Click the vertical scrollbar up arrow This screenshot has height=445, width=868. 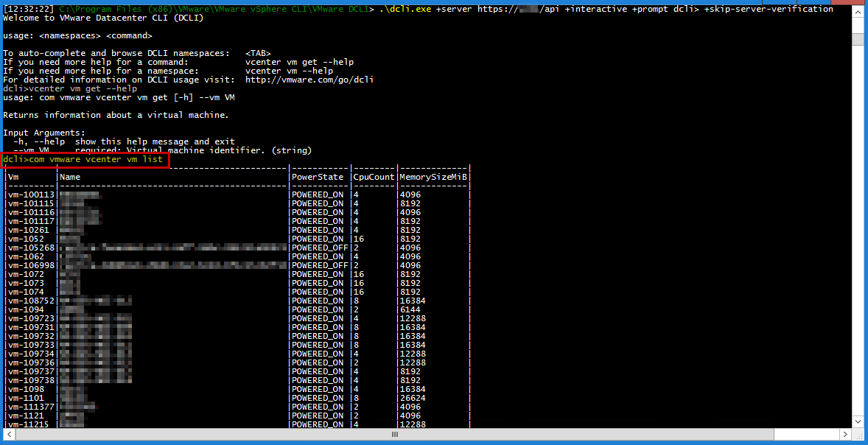(858, 13)
